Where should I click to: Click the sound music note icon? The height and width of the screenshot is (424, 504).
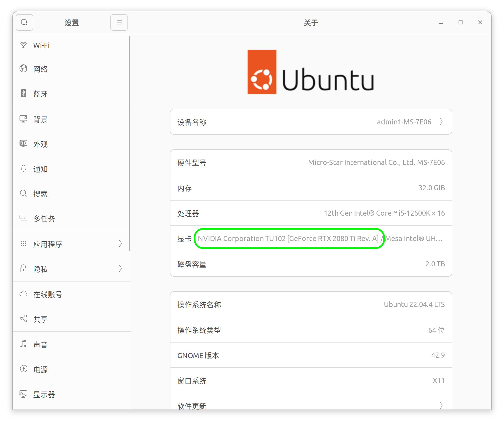point(23,344)
